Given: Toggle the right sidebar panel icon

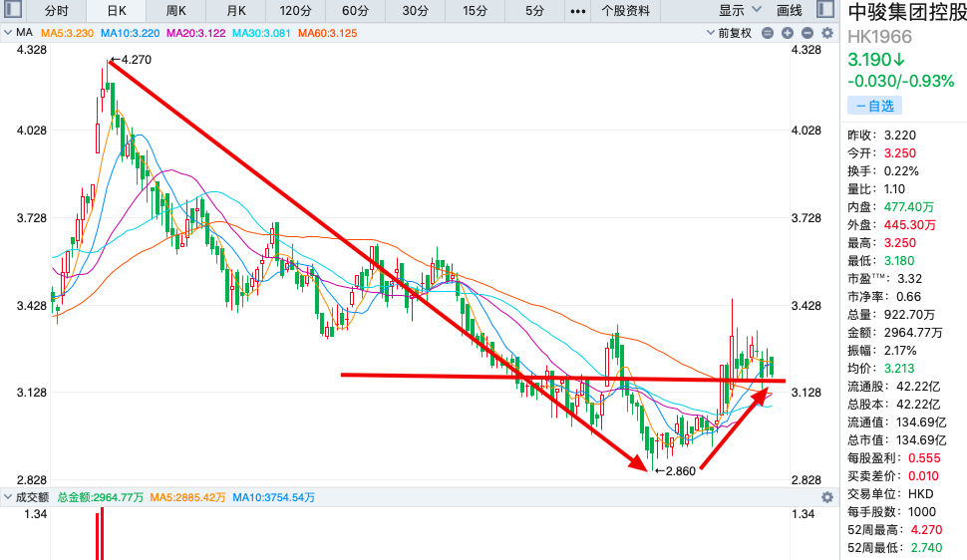Looking at the screenshot, I should point(825,9).
